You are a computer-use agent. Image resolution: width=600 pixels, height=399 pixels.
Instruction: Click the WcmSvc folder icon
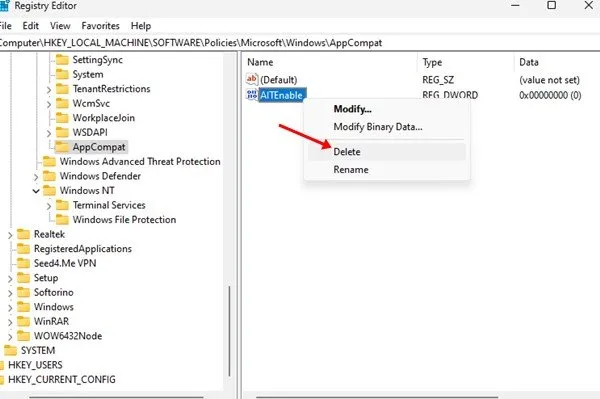coord(62,103)
